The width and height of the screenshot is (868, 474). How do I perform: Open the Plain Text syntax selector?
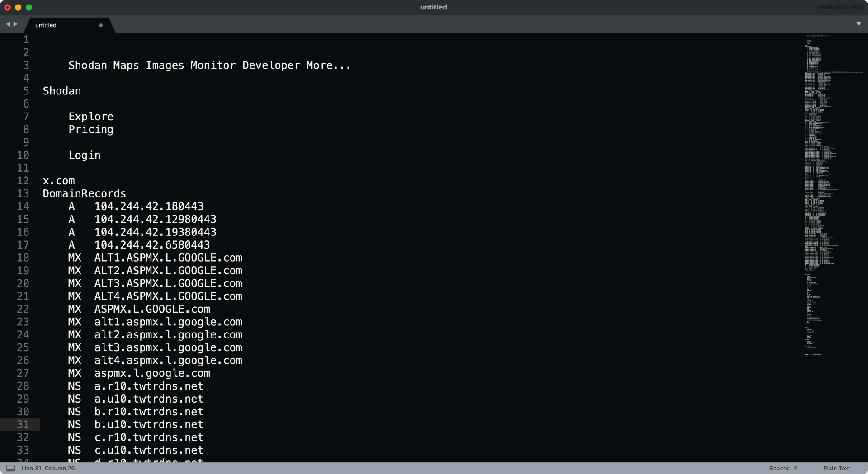[x=836, y=468]
